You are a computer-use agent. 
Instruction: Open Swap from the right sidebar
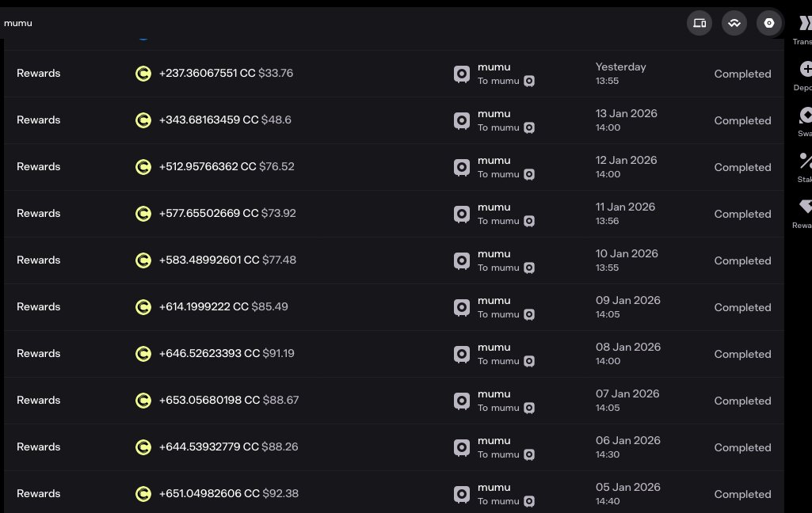tap(805, 116)
